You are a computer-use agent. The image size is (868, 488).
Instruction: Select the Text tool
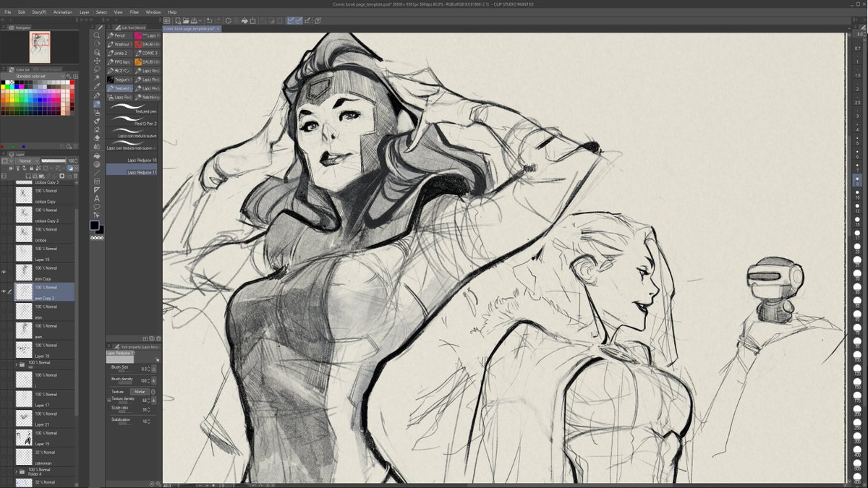point(97,197)
